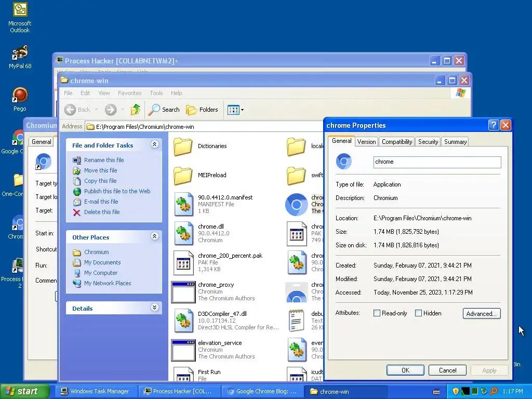The image size is (532, 399).
Task: Enable the Read-only attribute checkbox
Action: pos(377,313)
